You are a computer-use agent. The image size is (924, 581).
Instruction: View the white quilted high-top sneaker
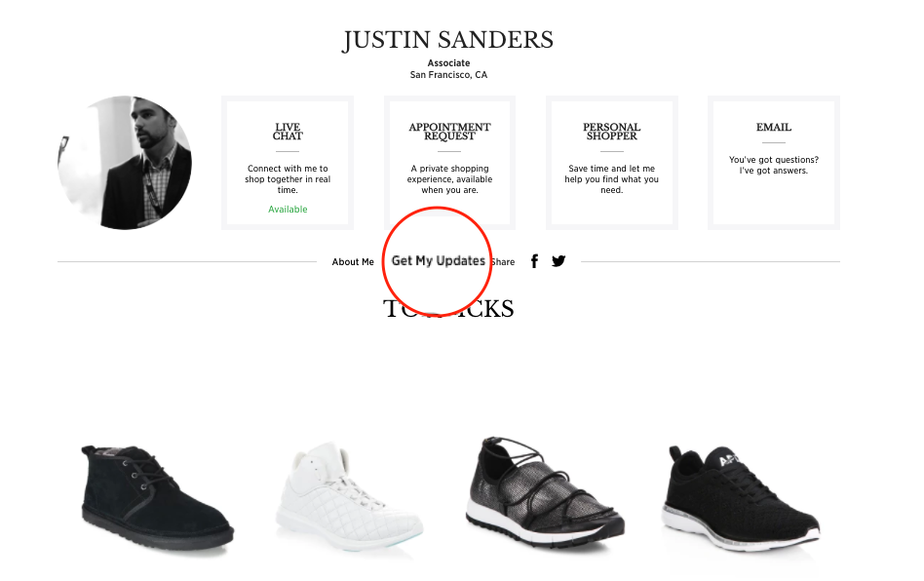point(349,497)
